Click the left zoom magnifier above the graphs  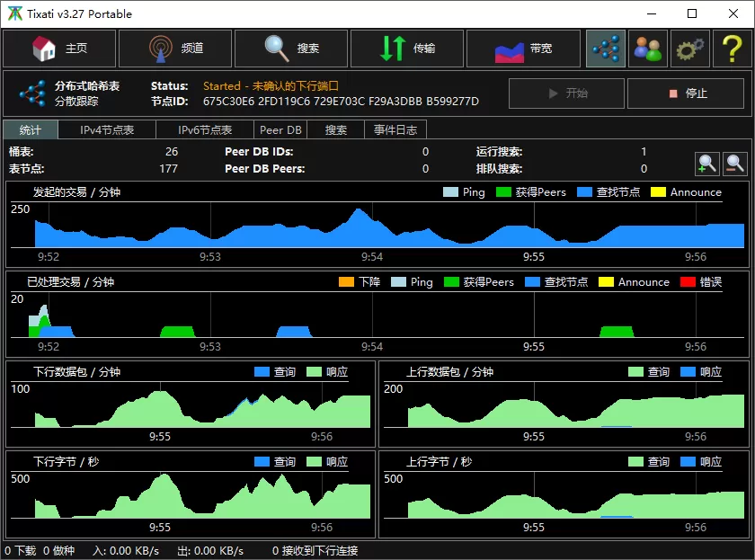(708, 164)
